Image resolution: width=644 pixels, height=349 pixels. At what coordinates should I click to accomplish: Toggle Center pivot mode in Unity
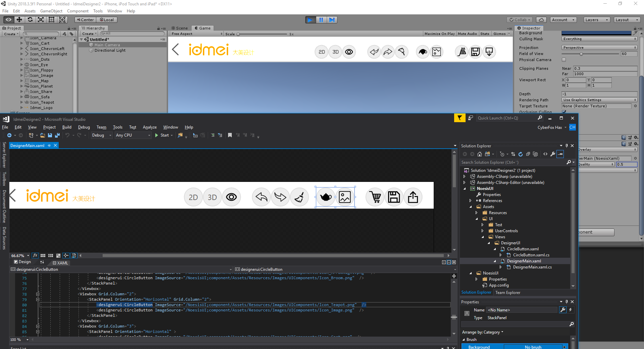tap(86, 20)
